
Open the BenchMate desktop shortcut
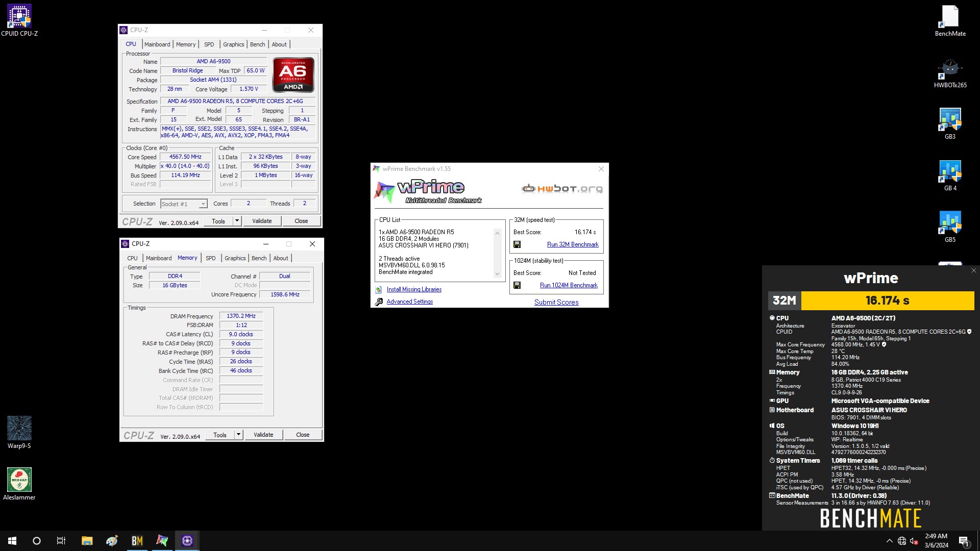(x=950, y=20)
